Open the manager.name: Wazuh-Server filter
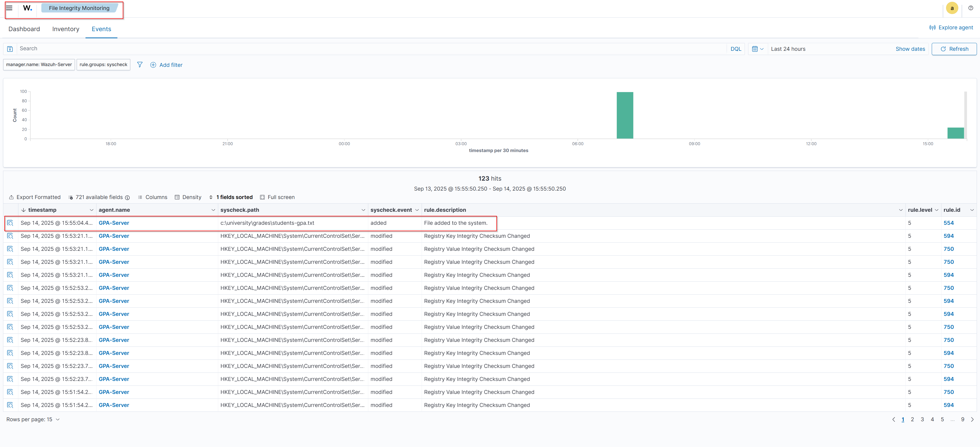This screenshot has height=447, width=980. 39,65
